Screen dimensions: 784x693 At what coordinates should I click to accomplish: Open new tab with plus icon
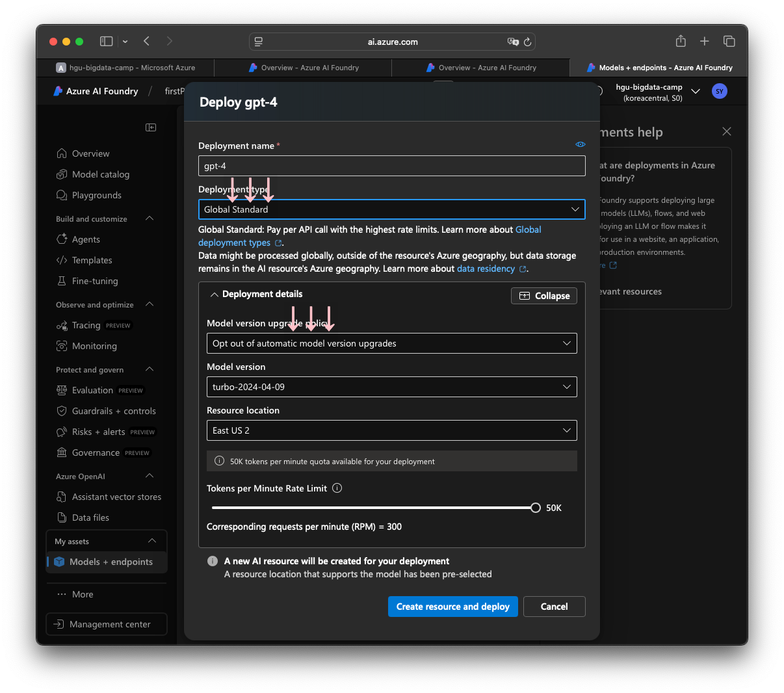click(x=704, y=41)
